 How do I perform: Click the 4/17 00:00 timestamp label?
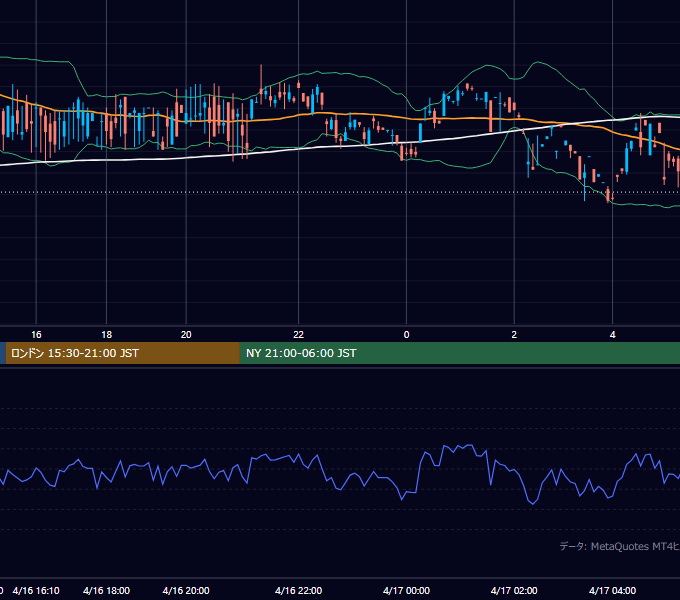click(x=406, y=590)
